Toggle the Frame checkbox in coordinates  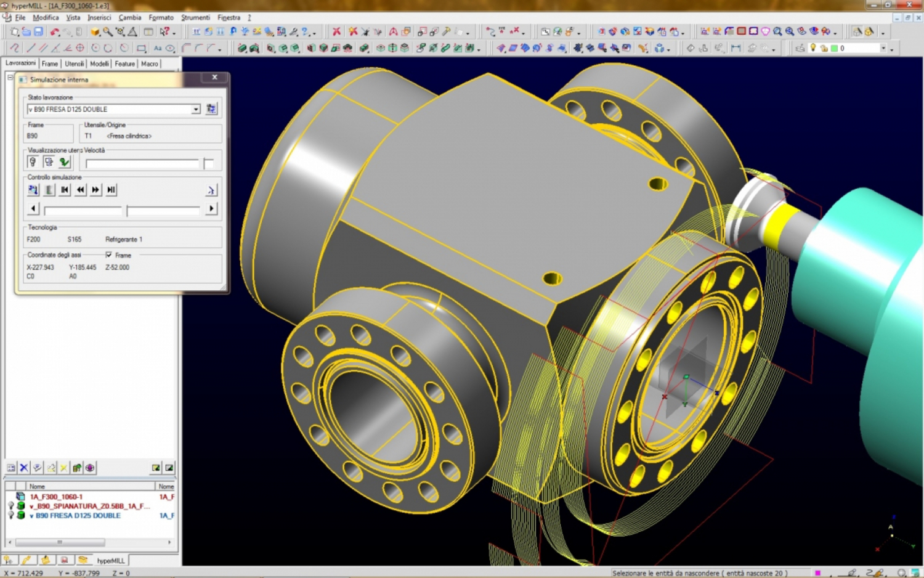coord(109,255)
